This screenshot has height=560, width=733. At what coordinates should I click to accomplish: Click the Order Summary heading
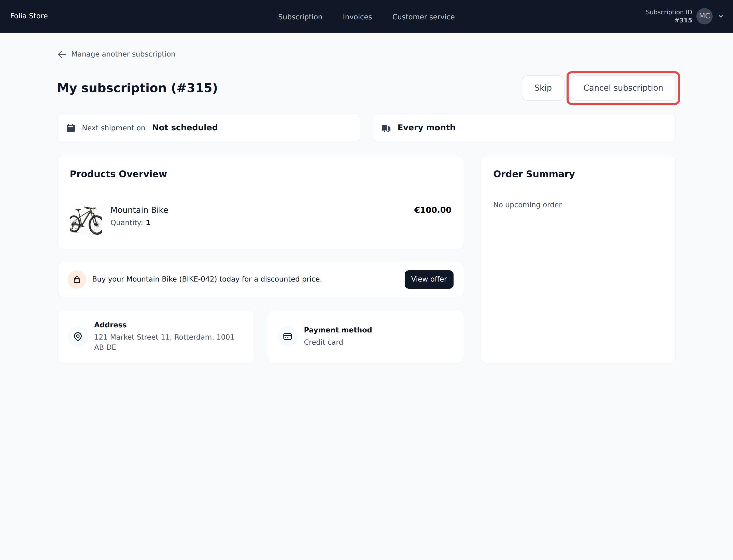(x=534, y=174)
